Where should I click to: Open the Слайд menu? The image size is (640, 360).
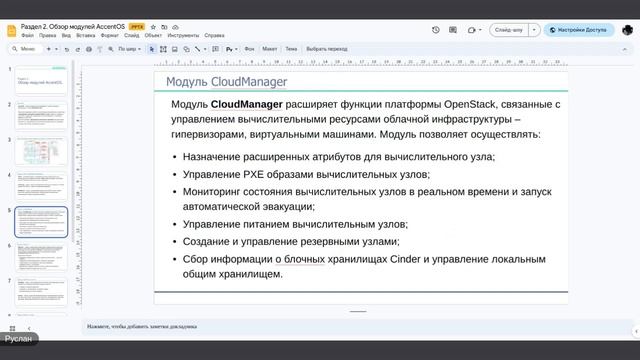click(131, 36)
